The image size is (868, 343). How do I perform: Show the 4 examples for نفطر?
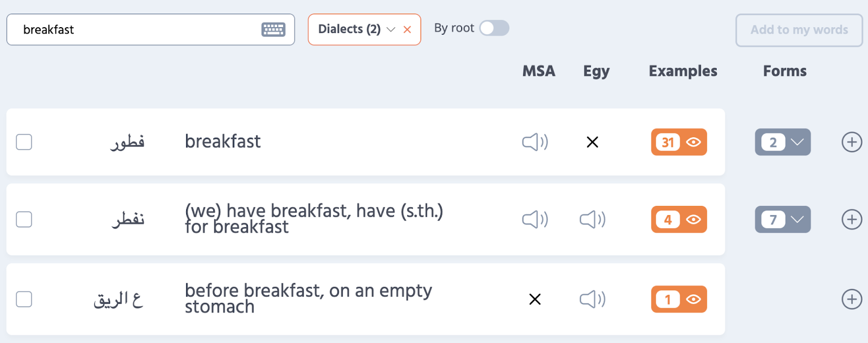pos(679,219)
